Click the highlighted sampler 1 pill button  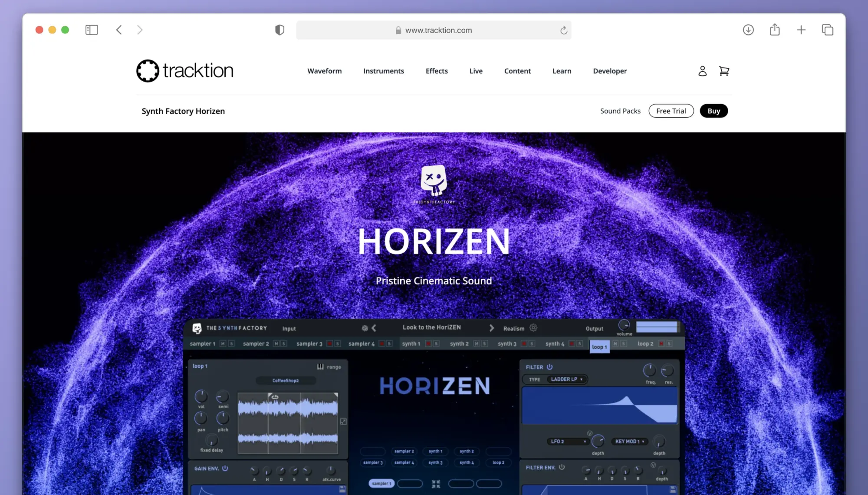(x=381, y=483)
